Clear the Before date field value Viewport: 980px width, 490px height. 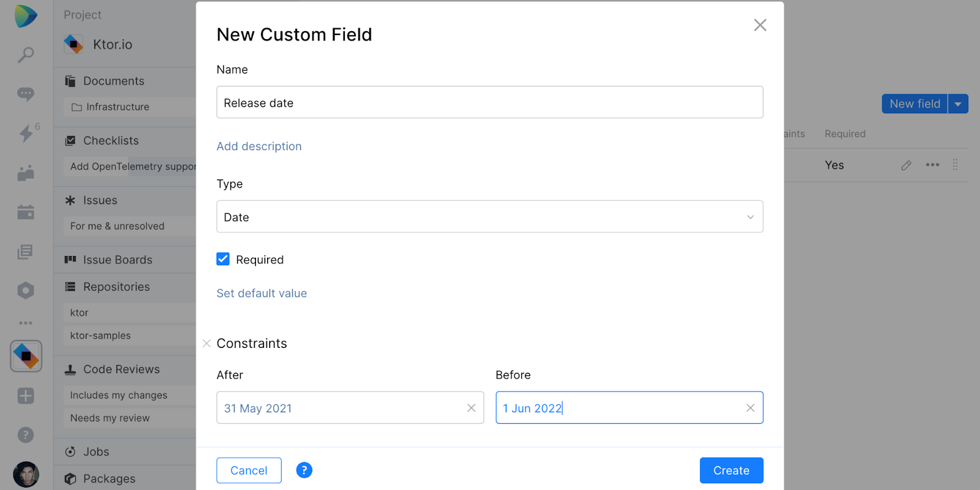pyautogui.click(x=750, y=408)
